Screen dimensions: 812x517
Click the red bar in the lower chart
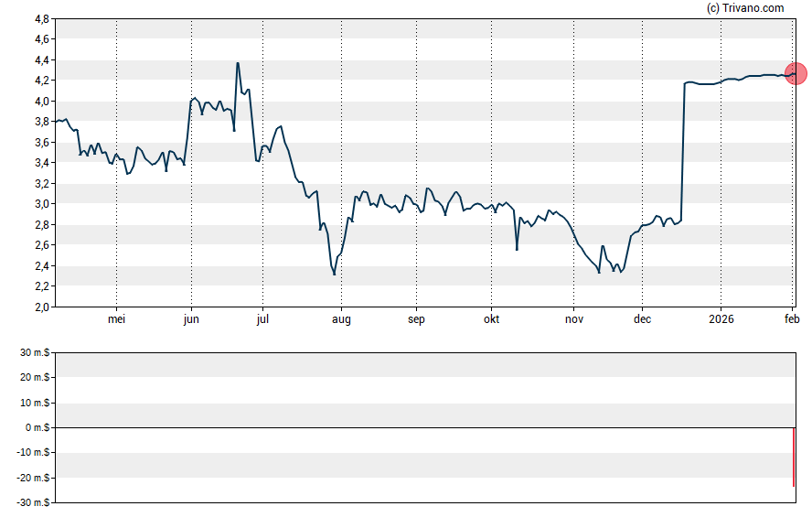(793, 457)
